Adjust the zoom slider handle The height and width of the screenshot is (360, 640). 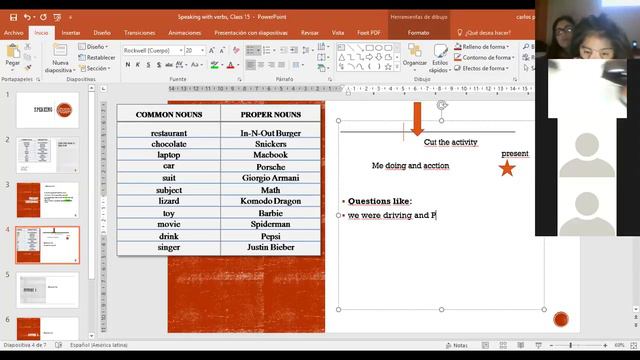[571, 345]
